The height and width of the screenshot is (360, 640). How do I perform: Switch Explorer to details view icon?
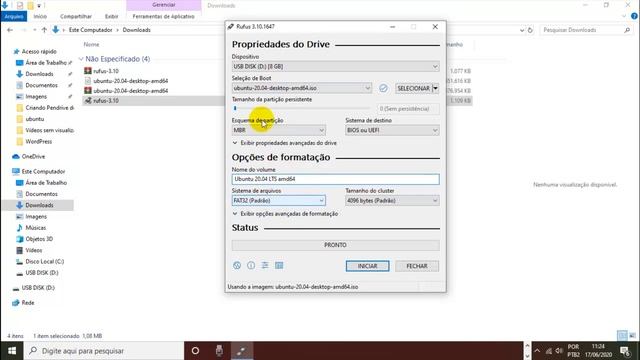(622, 336)
